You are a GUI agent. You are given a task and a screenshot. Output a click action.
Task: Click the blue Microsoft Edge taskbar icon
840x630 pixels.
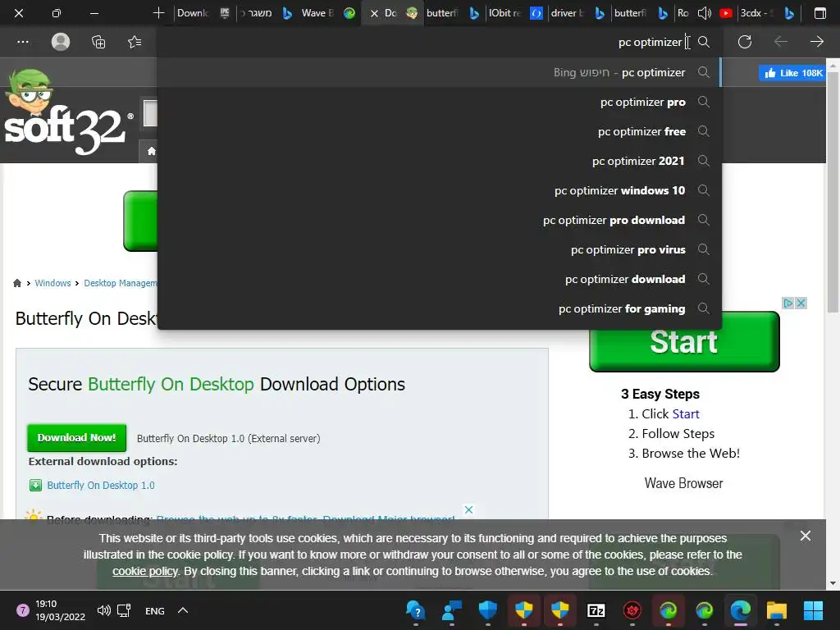pyautogui.click(x=741, y=610)
